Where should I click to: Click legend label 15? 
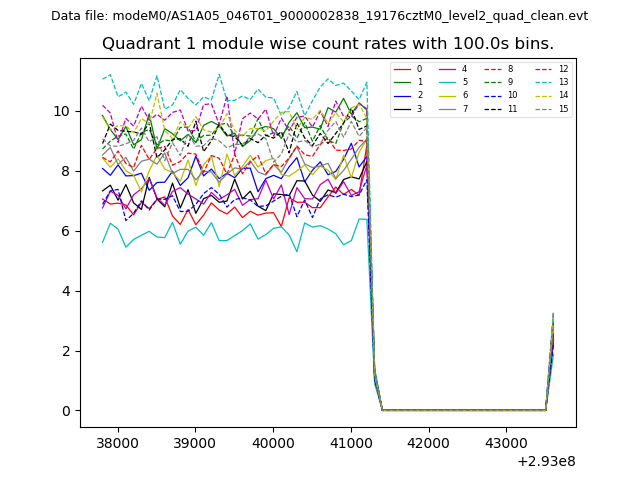pyautogui.click(x=563, y=108)
